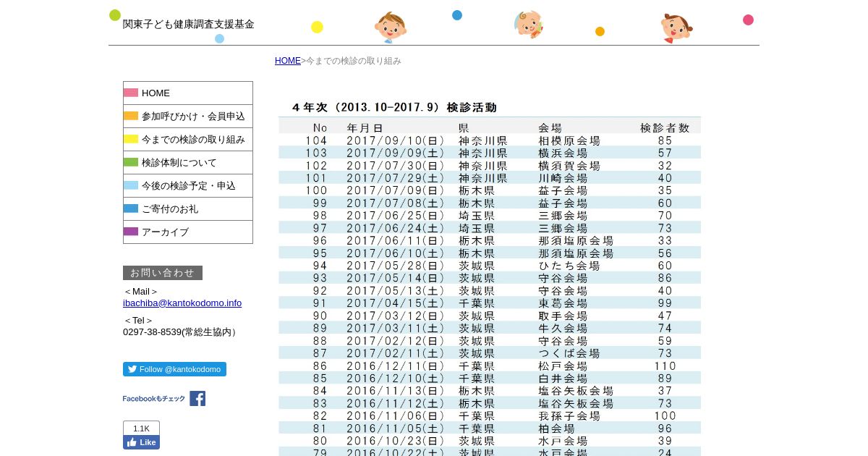The image size is (868, 456).
Task: Click the 年月日 column header
Action: [x=365, y=128]
